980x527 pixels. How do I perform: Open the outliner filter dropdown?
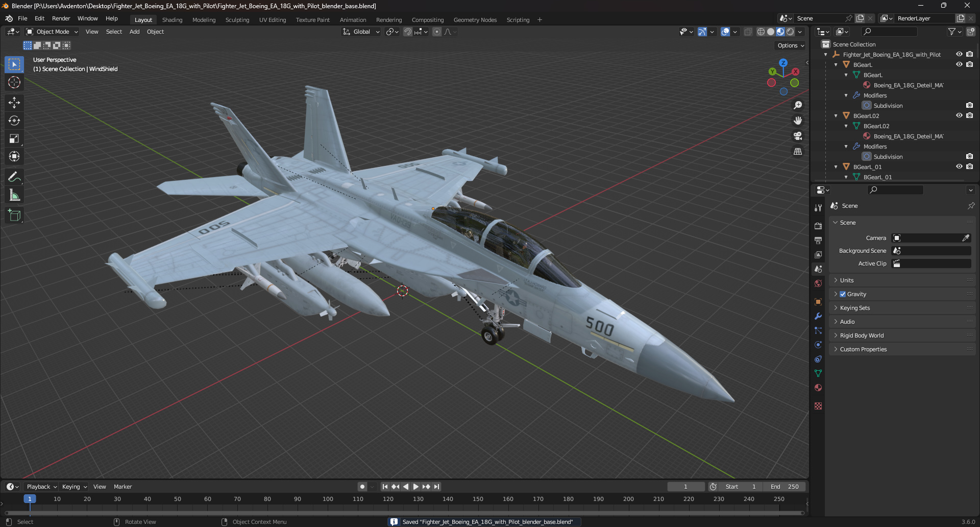954,32
